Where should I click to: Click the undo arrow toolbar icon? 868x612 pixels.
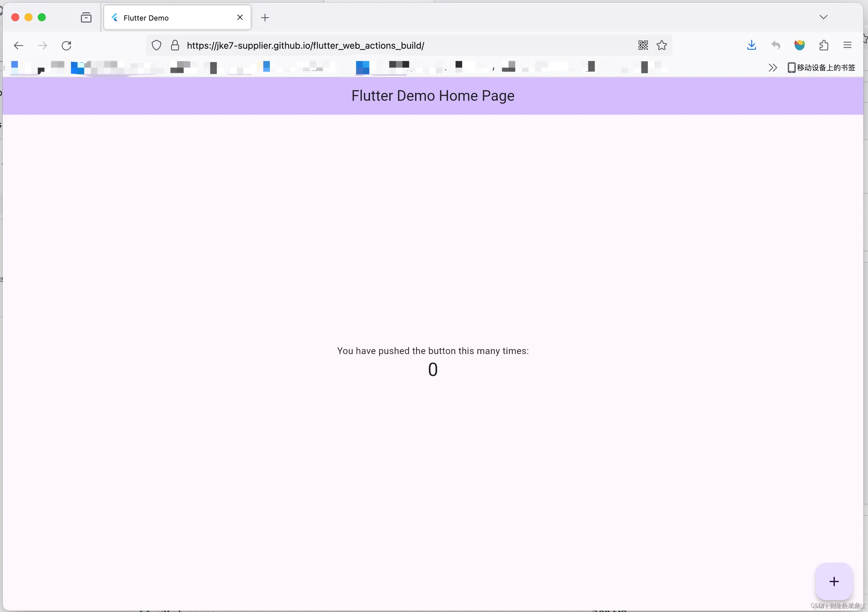click(x=776, y=46)
